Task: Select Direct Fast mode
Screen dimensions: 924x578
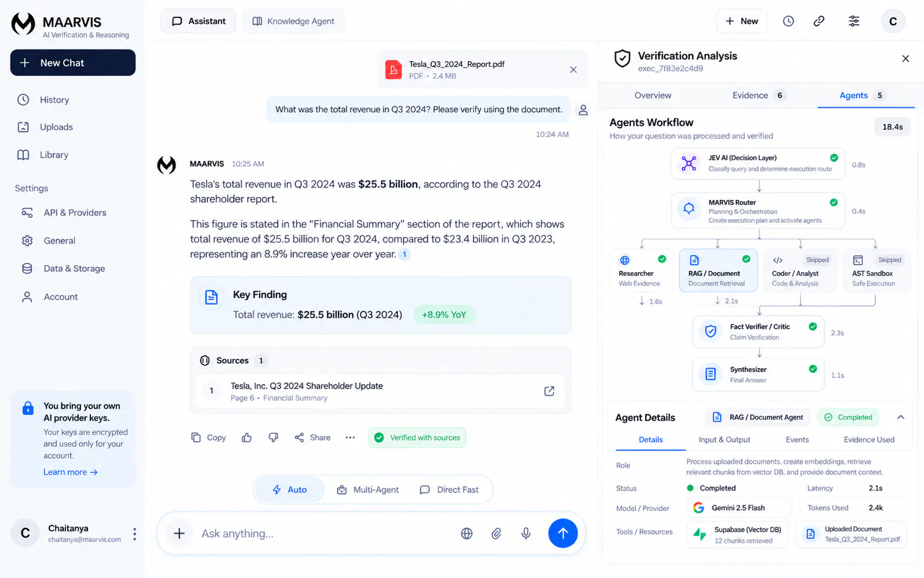Action: pyautogui.click(x=449, y=489)
